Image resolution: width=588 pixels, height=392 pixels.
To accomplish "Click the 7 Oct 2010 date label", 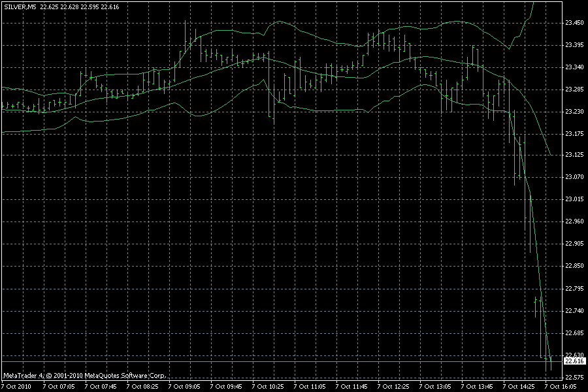I will pos(16,386).
